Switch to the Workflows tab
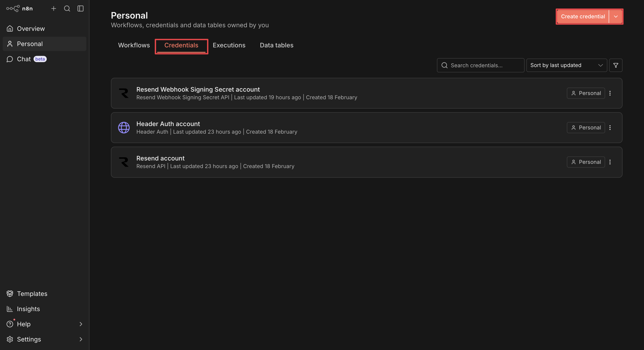 point(134,45)
